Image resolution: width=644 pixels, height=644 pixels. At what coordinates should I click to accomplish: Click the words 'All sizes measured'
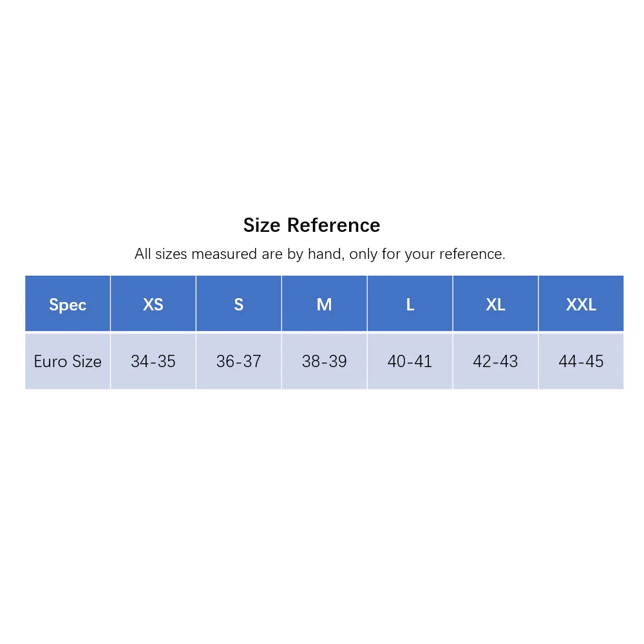pyautogui.click(x=196, y=254)
